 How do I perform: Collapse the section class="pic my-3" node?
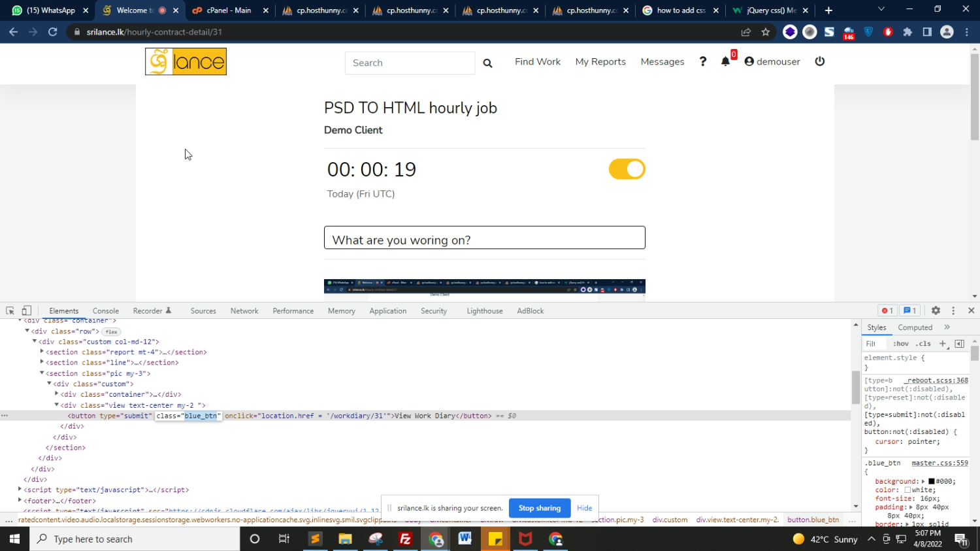42,373
